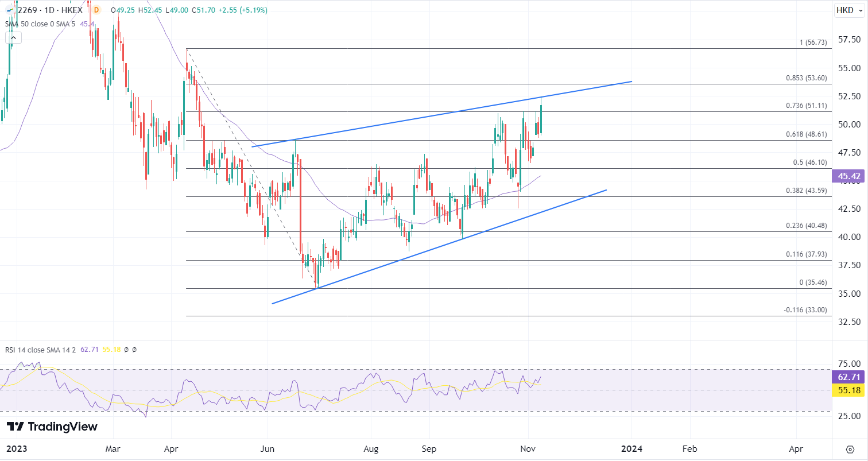Click the TradingView logo watermark
Image resolution: width=868 pixels, height=461 pixels.
click(52, 427)
